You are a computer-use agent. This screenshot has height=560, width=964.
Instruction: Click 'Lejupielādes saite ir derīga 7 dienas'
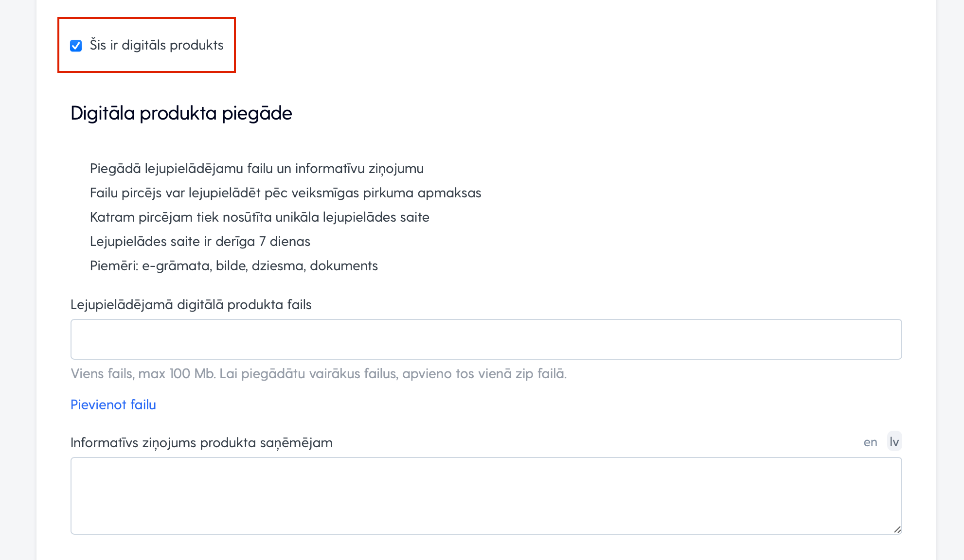200,242
